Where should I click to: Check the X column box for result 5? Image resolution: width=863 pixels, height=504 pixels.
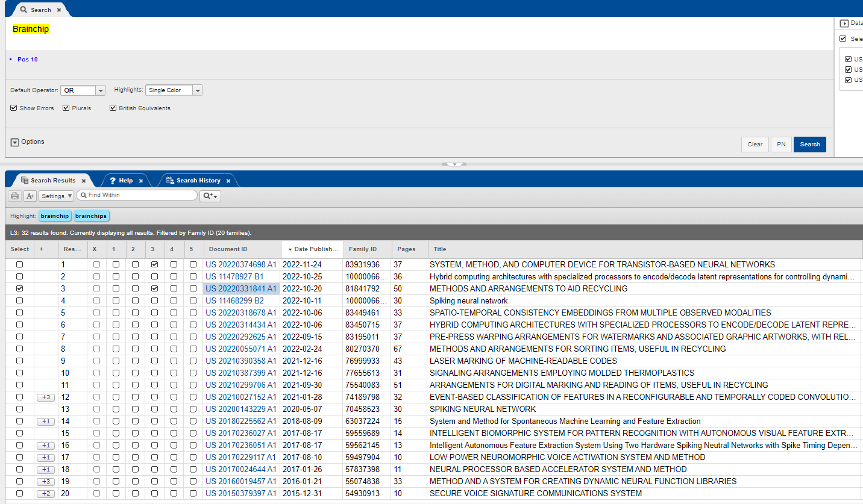[x=97, y=313]
